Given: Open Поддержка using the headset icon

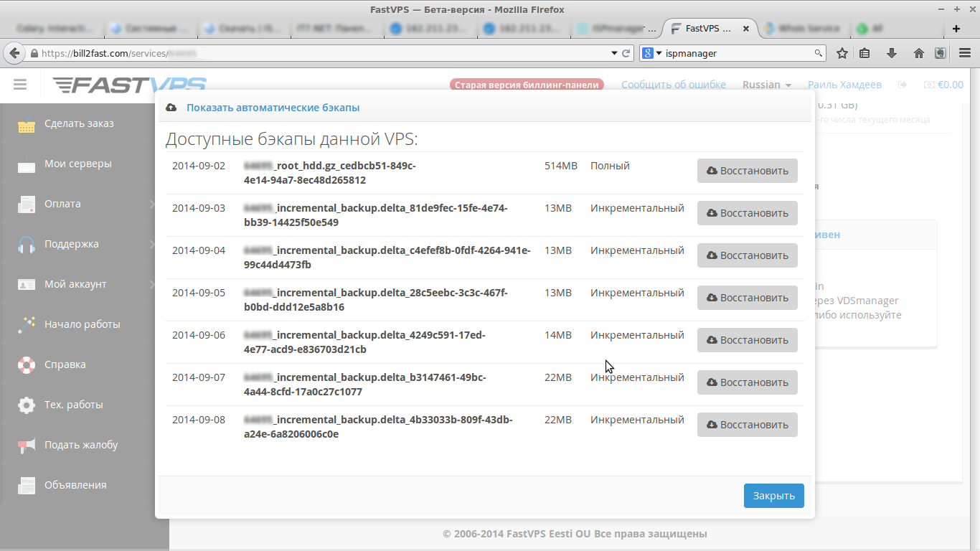Looking at the screenshot, I should pyautogui.click(x=27, y=244).
